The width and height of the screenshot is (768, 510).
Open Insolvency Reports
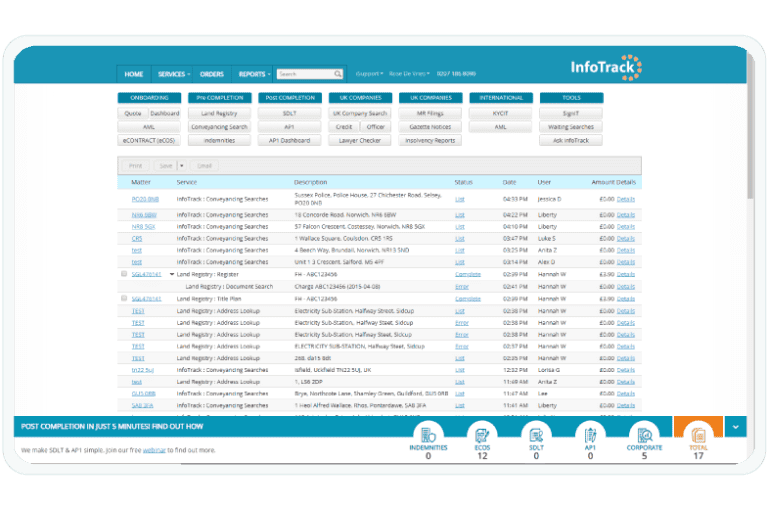pyautogui.click(x=430, y=141)
